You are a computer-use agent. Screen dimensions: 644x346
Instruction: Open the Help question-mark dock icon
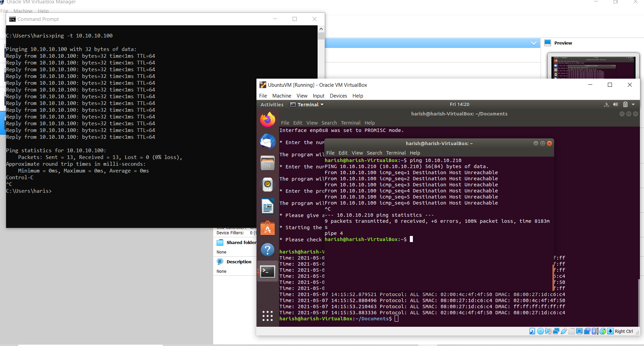[268, 250]
